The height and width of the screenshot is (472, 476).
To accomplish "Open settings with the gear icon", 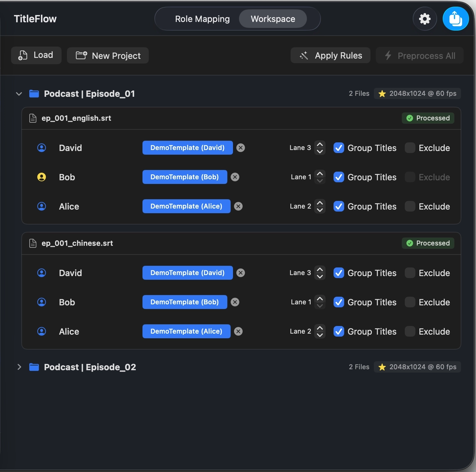I will 425,19.
